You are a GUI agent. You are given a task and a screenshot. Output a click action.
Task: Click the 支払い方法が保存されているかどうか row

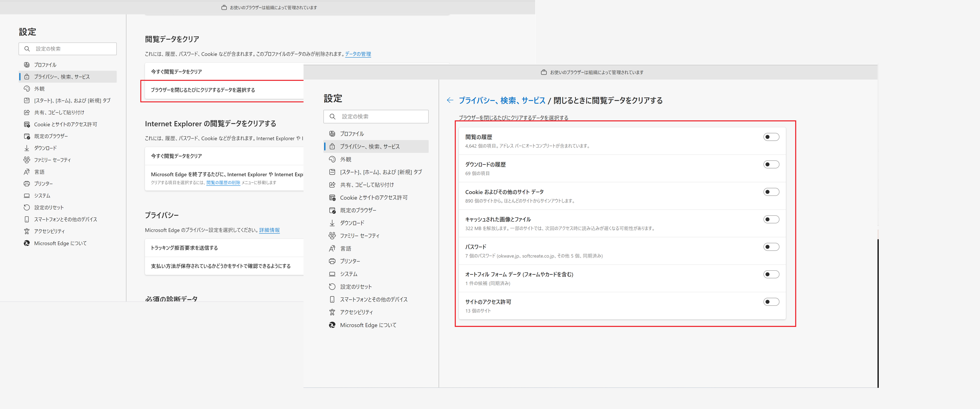pos(224,266)
